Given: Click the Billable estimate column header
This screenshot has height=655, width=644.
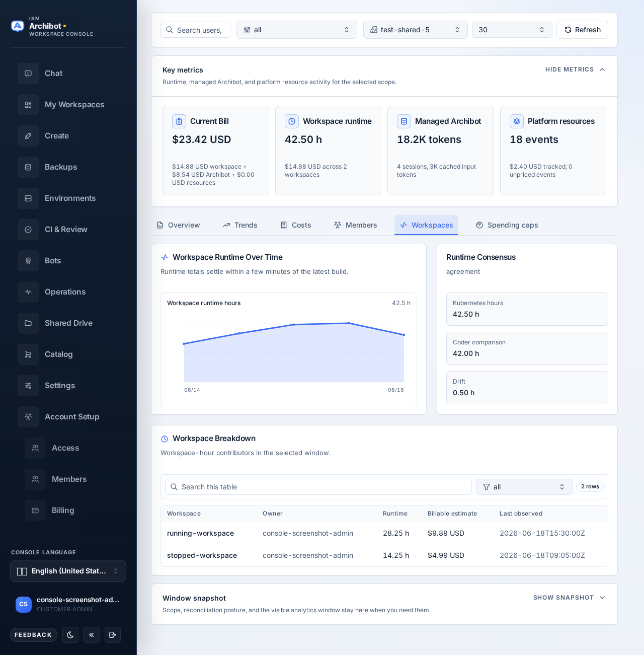Looking at the screenshot, I should pos(452,514).
